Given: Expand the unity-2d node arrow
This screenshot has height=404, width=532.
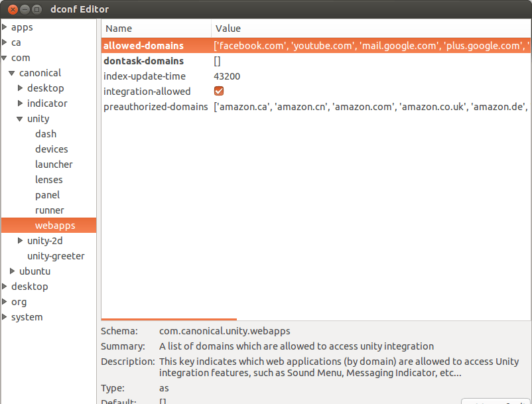Looking at the screenshot, I should coord(21,241).
